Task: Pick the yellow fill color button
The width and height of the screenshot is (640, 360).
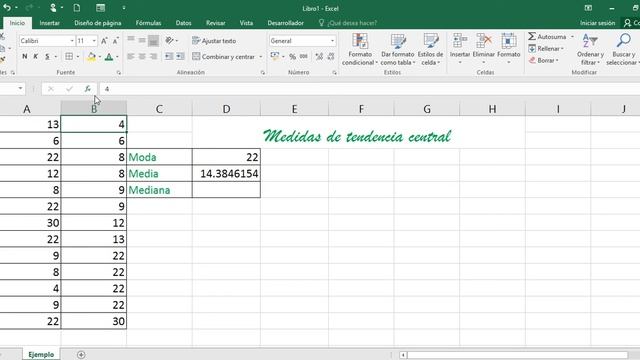Action: 91,57
